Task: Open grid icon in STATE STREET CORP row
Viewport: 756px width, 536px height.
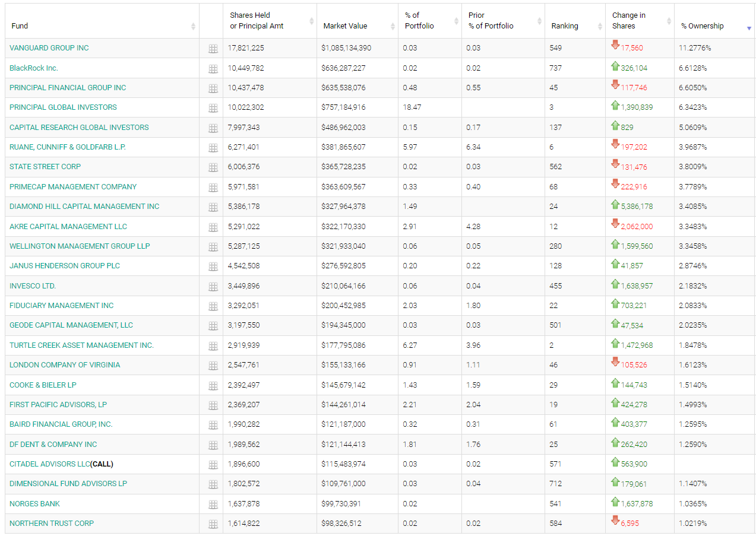Action: click(x=213, y=168)
